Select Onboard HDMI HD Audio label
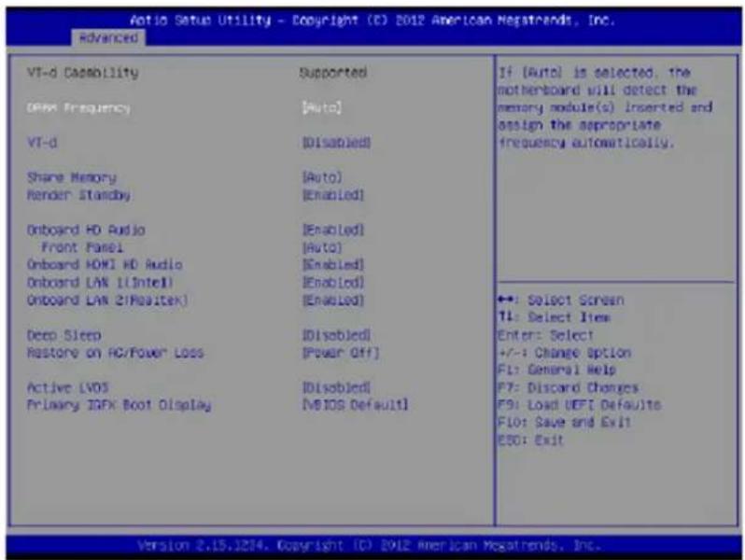745x560 pixels. tap(105, 264)
